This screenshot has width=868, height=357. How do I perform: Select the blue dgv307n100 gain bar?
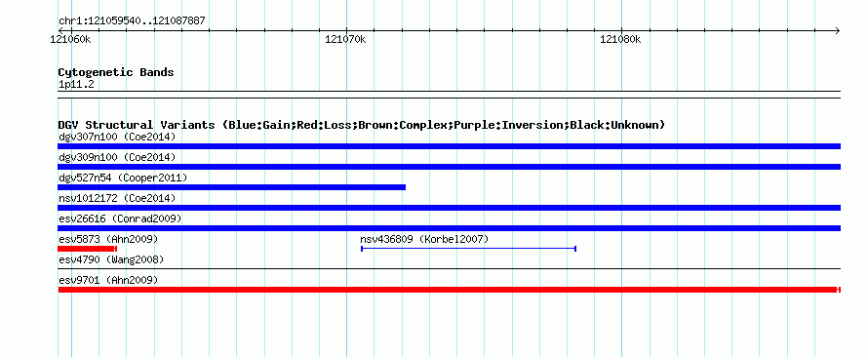point(449,146)
